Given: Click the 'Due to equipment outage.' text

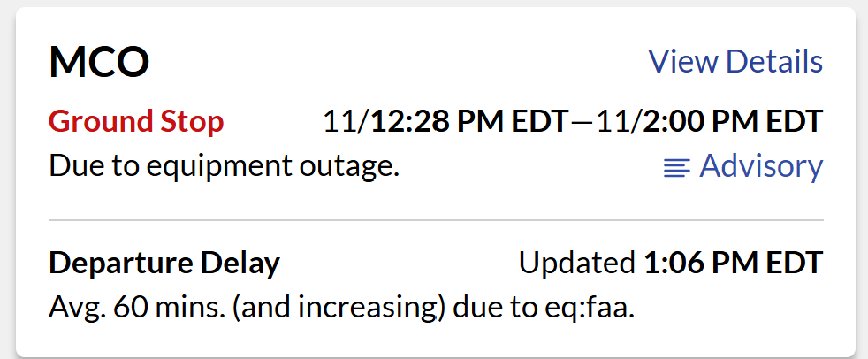Looking at the screenshot, I should click(x=225, y=166).
